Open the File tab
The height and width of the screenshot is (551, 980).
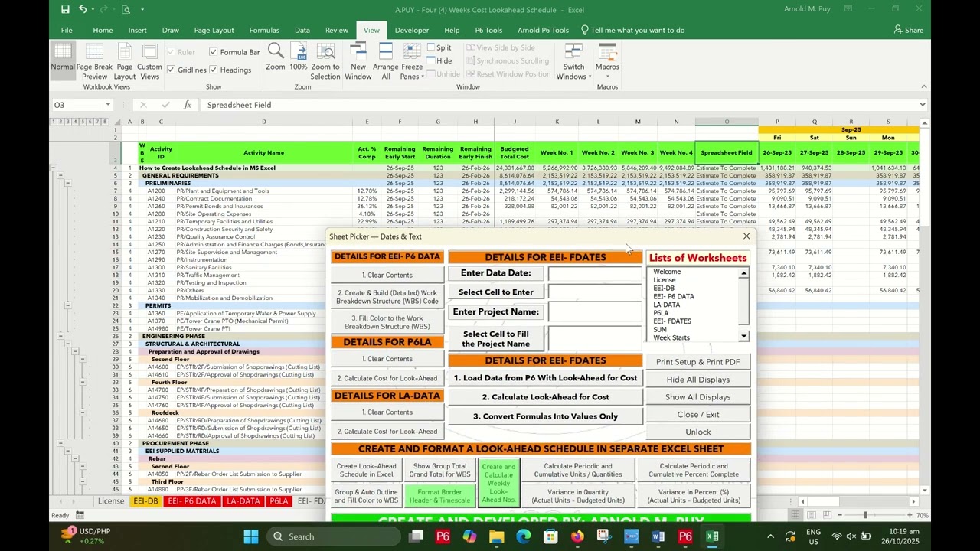coord(67,30)
